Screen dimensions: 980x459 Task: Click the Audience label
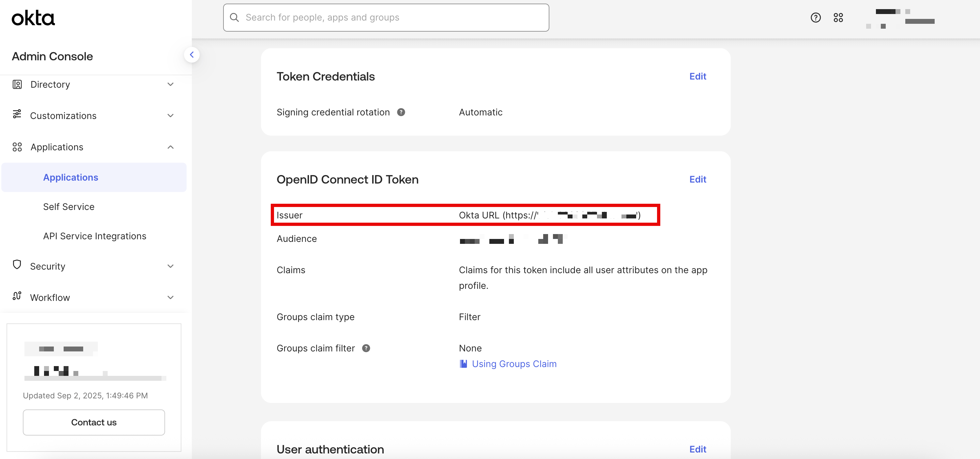click(x=296, y=238)
